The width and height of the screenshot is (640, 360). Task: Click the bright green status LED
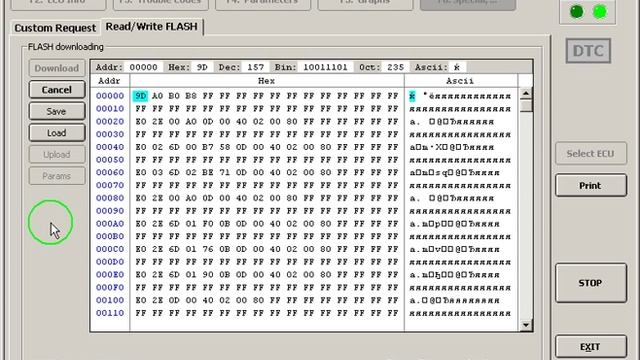600,12
